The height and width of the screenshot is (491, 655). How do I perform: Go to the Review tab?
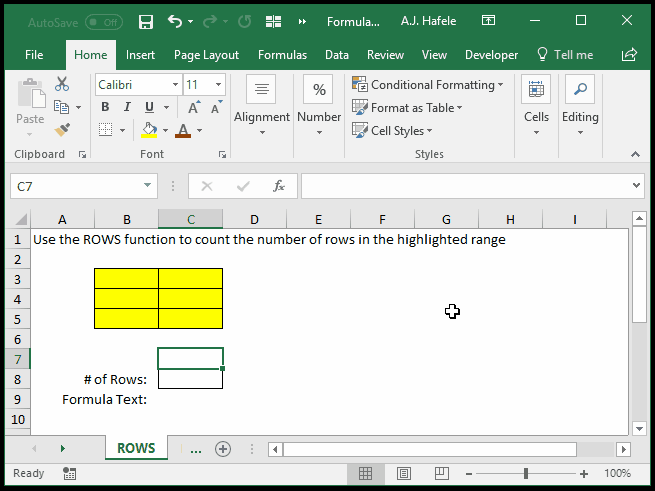click(x=385, y=55)
